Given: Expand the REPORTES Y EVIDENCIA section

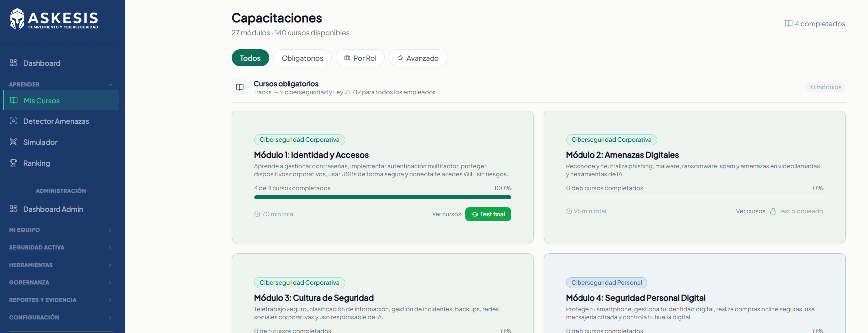Looking at the screenshot, I should pos(61,300).
